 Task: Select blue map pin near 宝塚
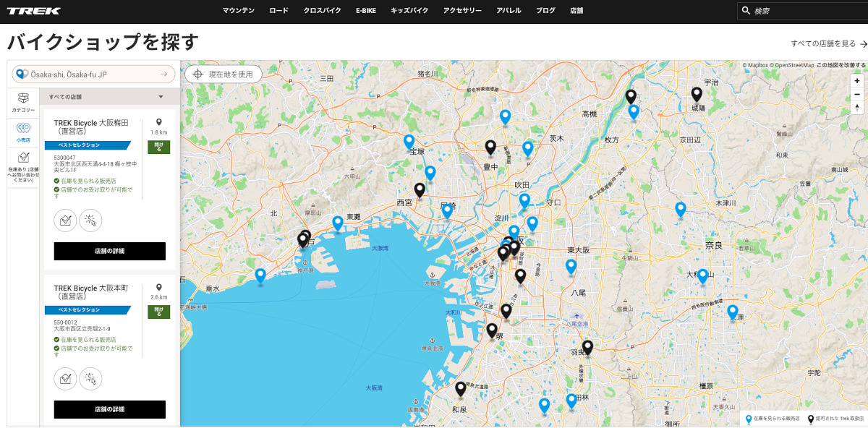point(409,142)
